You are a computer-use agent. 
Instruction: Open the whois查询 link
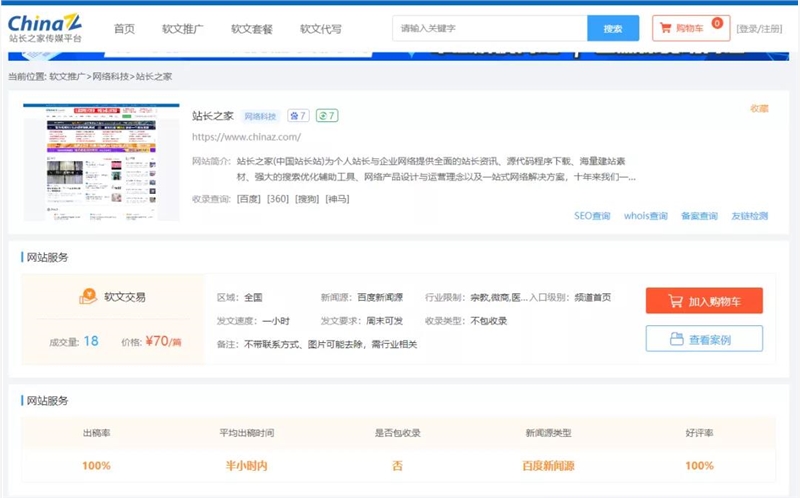click(645, 216)
